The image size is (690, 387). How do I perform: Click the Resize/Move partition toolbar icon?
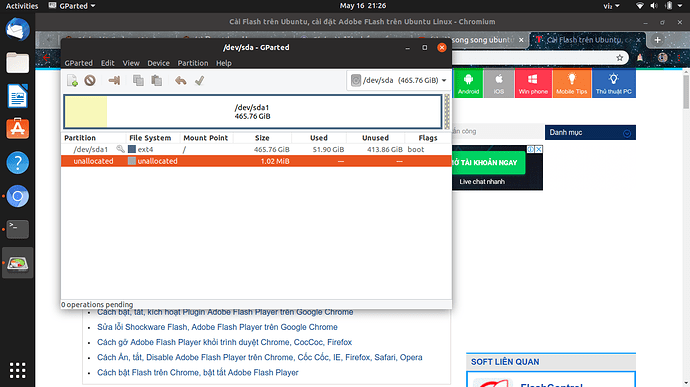114,81
